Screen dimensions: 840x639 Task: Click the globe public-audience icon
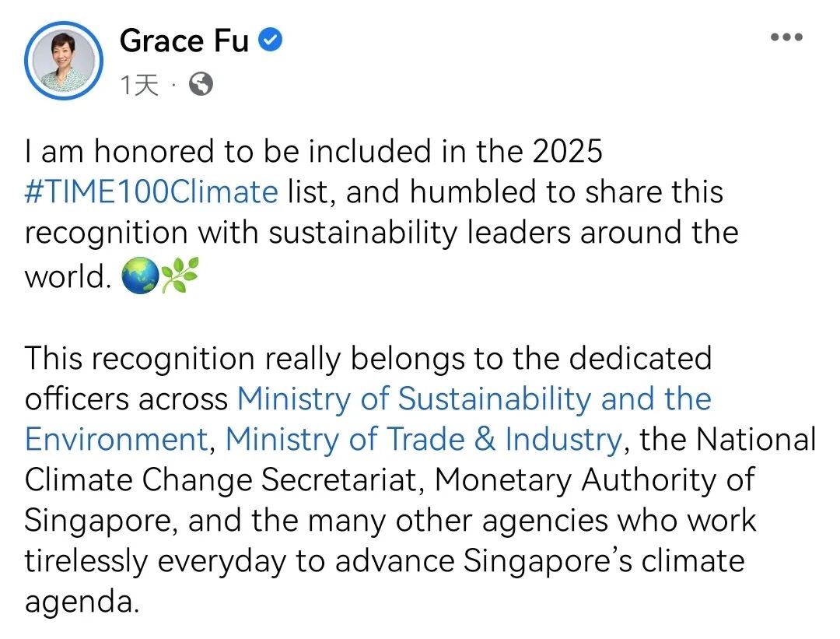point(201,84)
